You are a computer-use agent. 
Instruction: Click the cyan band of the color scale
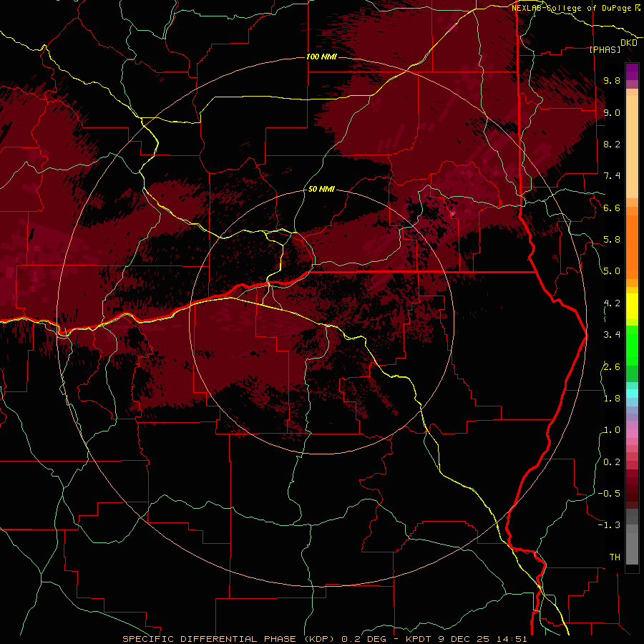point(632,394)
